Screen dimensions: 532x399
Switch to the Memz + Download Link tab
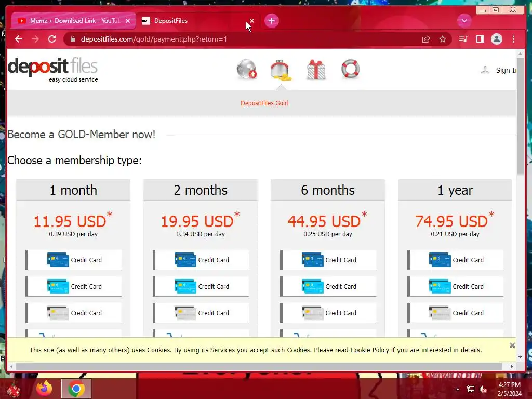click(x=74, y=21)
